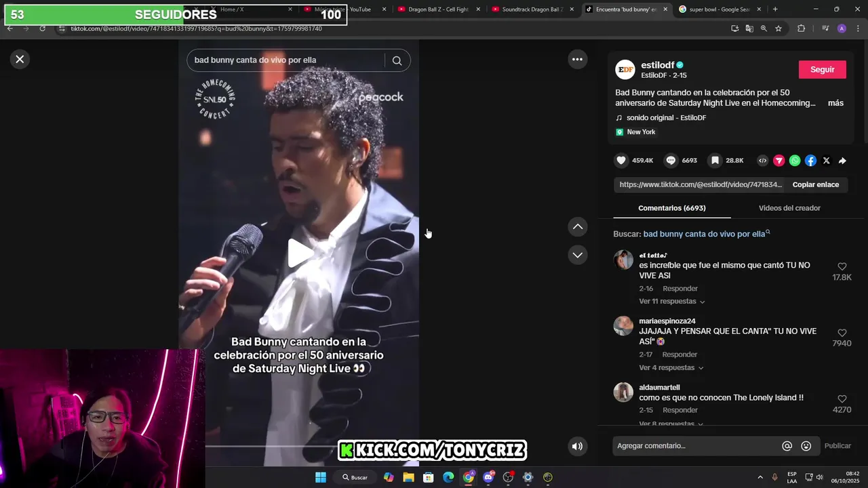
Task: Open Discord from taskbar
Action: coord(488,477)
